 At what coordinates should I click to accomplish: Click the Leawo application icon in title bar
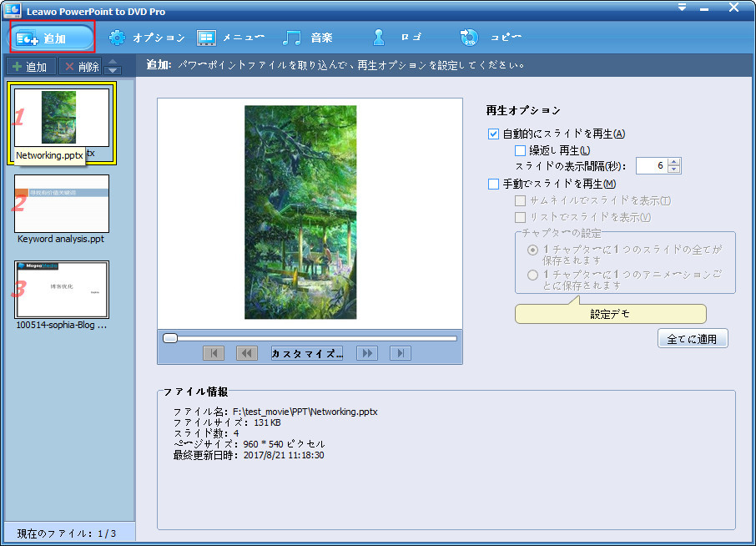click(x=13, y=10)
